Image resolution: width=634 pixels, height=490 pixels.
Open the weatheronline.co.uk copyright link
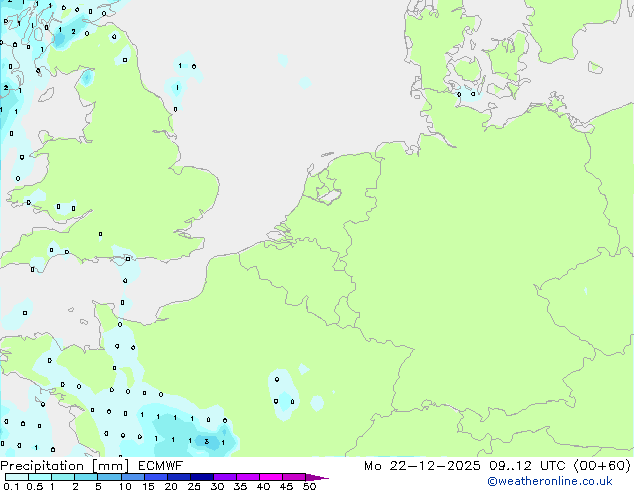550,481
